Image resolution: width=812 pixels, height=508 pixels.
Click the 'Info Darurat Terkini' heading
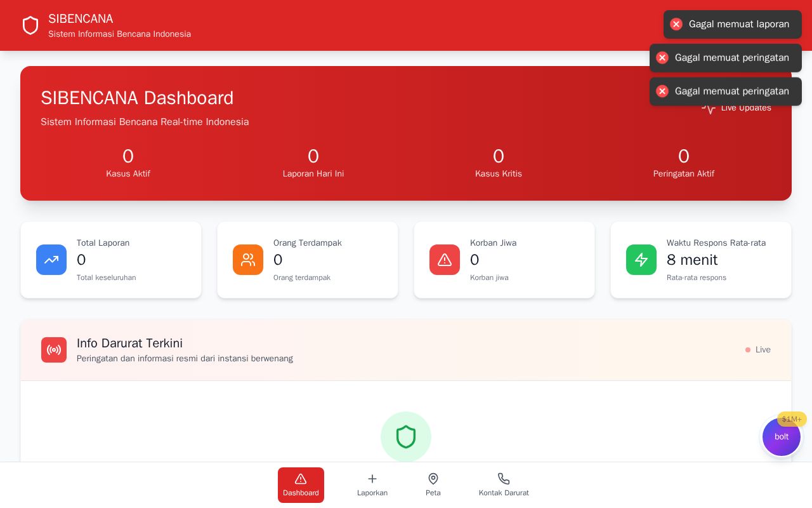[x=129, y=344]
